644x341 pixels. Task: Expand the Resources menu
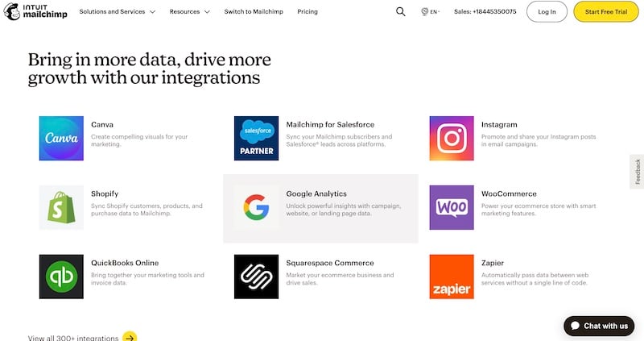(189, 11)
